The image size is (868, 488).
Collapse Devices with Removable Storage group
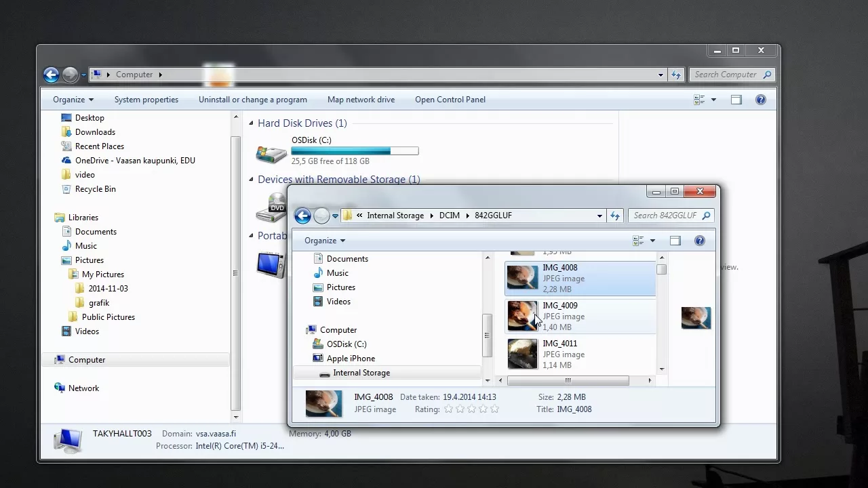pos(251,180)
